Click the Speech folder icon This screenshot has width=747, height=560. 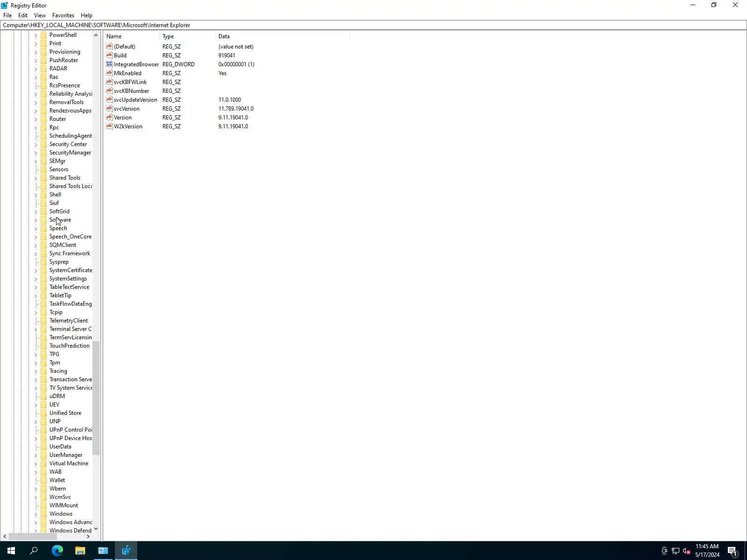click(x=44, y=228)
